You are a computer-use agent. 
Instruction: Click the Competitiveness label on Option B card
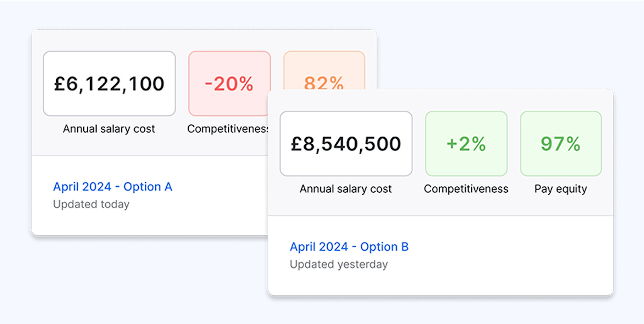tap(466, 189)
